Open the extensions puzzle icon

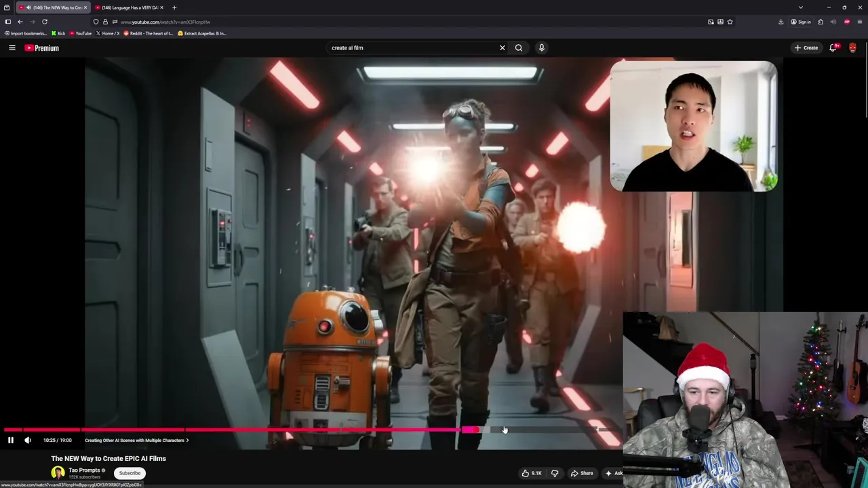click(821, 22)
